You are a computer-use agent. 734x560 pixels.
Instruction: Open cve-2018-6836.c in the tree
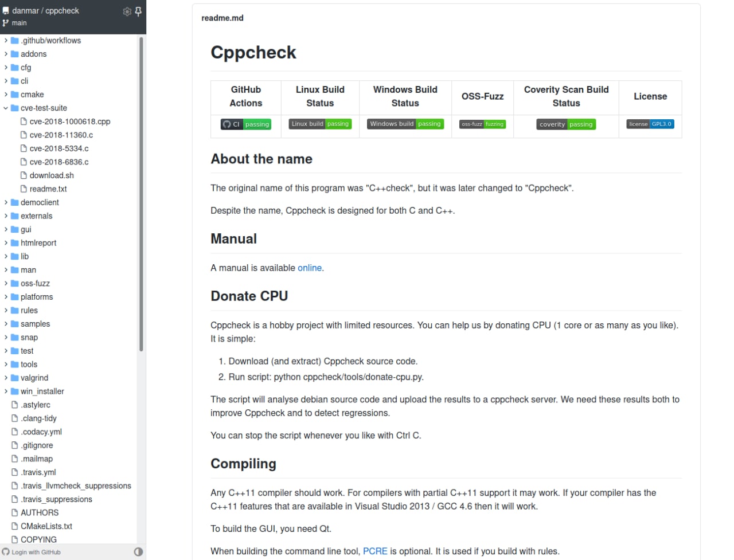(59, 162)
